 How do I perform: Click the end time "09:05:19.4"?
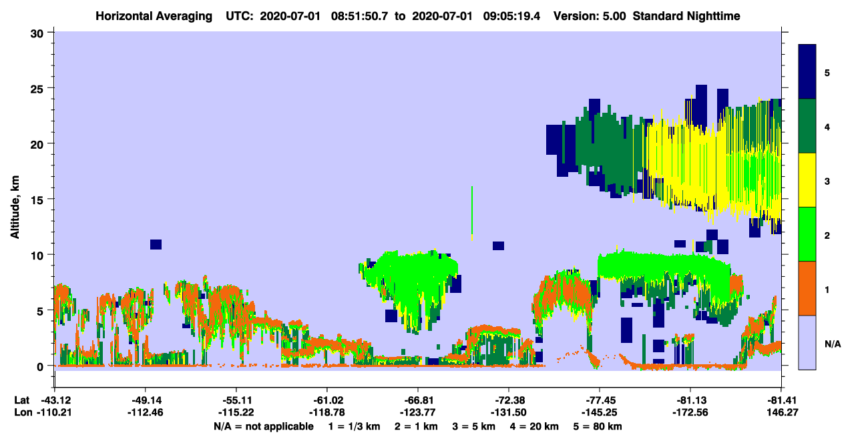click(x=513, y=15)
